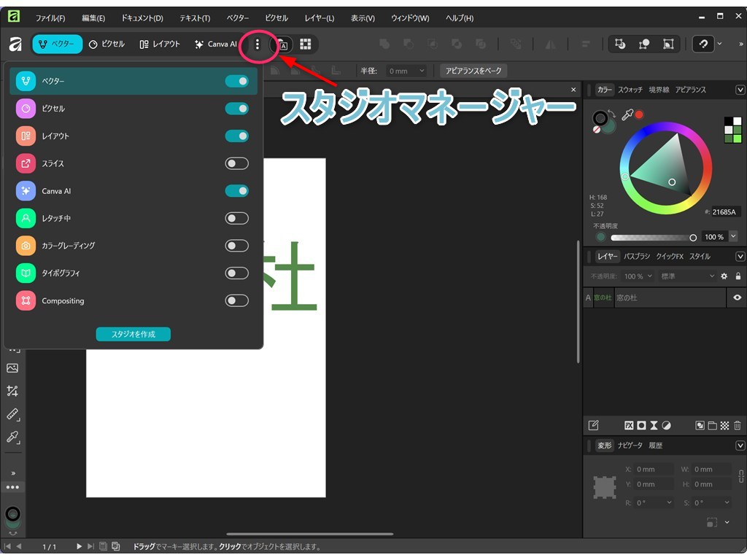Click the add group folder icon
The height and width of the screenshot is (560, 747).
[x=712, y=425]
